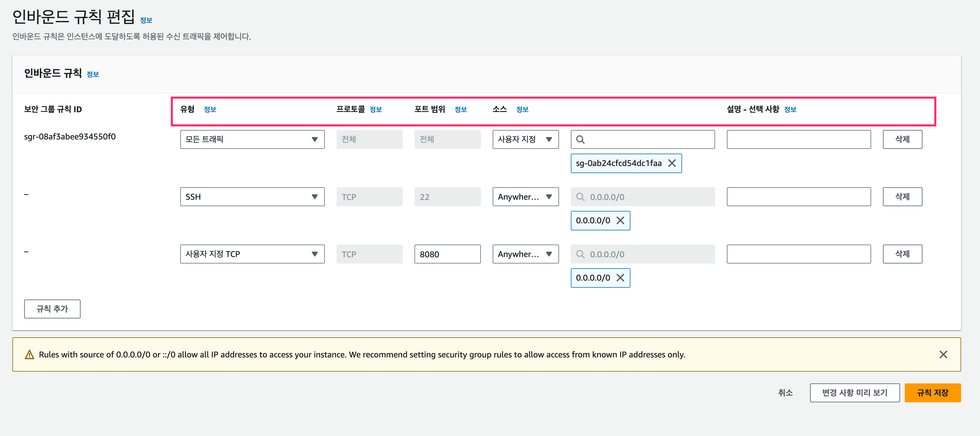The image size is (980, 436).
Task: Expand the 사용자 지정 TCP type dropdown
Action: click(x=252, y=254)
